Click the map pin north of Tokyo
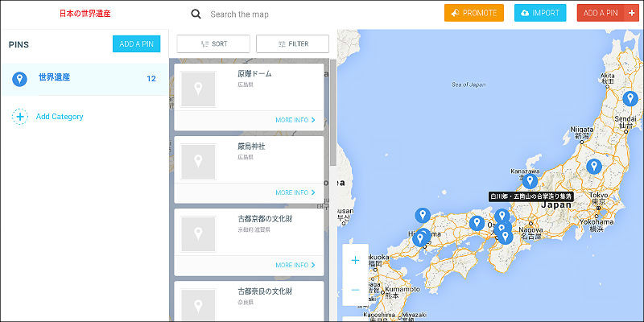 pyautogui.click(x=594, y=167)
